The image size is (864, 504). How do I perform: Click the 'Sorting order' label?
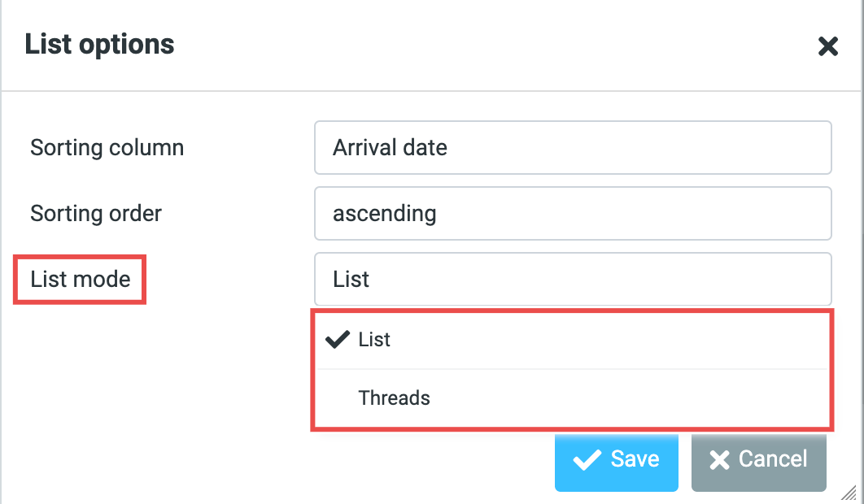tap(96, 214)
